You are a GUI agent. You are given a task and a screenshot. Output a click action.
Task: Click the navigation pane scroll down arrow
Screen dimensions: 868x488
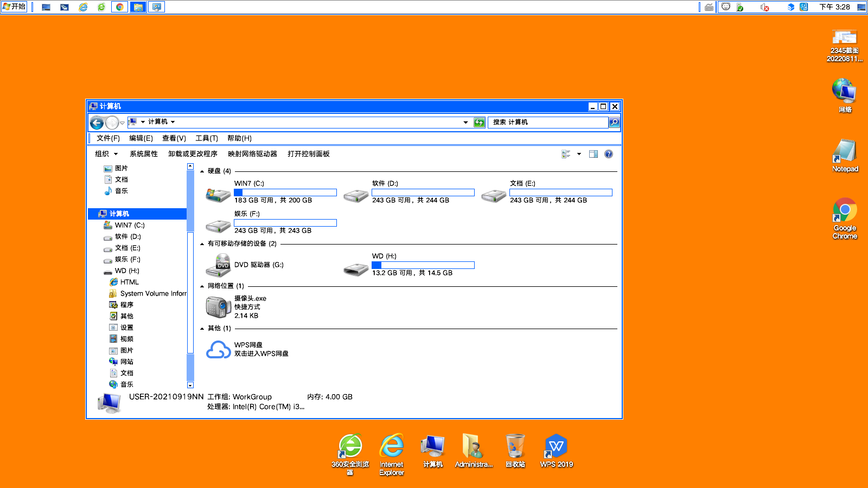190,385
